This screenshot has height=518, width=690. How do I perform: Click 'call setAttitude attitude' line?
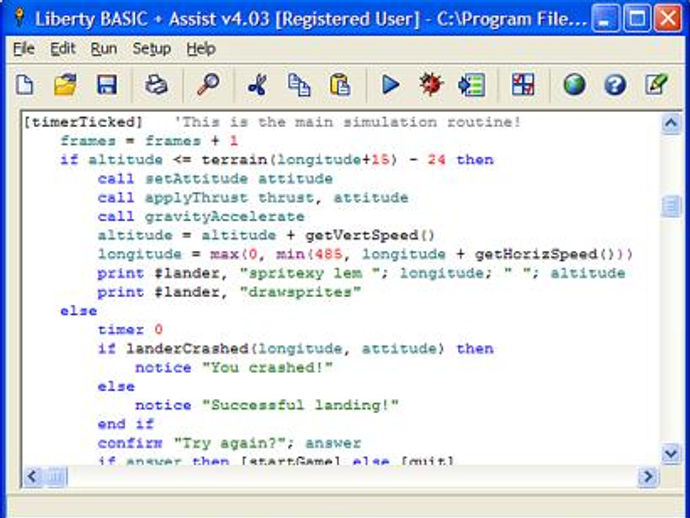pos(215,179)
